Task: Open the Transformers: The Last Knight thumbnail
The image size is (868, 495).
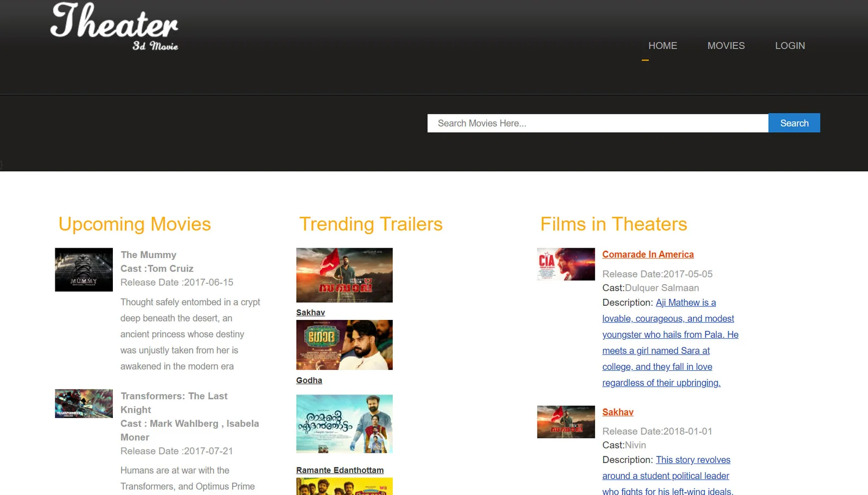Action: [84, 403]
